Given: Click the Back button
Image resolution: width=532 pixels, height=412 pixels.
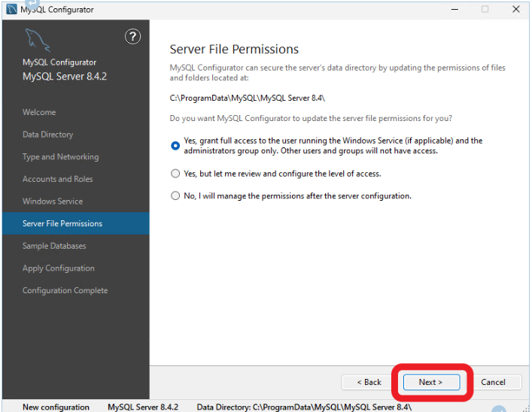Looking at the screenshot, I should [x=369, y=382].
